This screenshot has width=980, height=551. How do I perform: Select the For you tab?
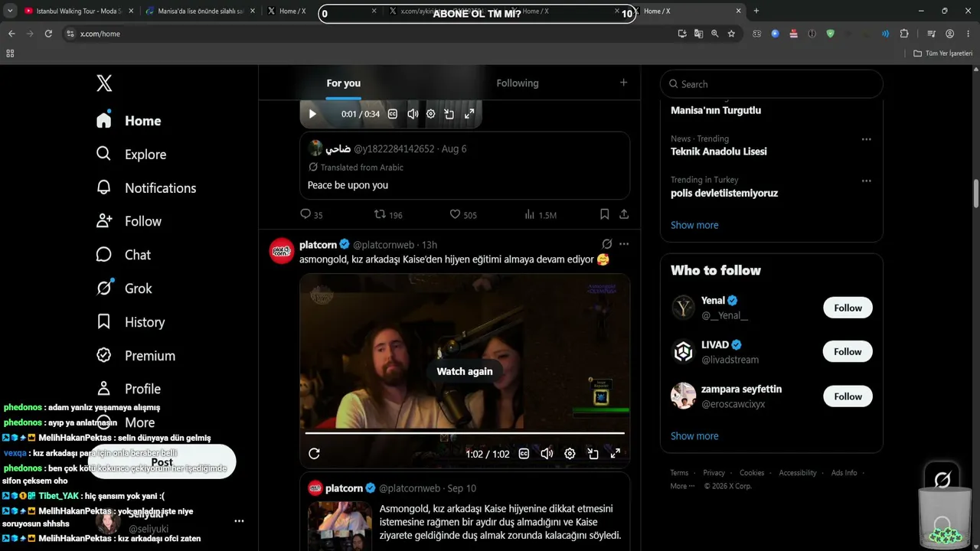(x=343, y=83)
